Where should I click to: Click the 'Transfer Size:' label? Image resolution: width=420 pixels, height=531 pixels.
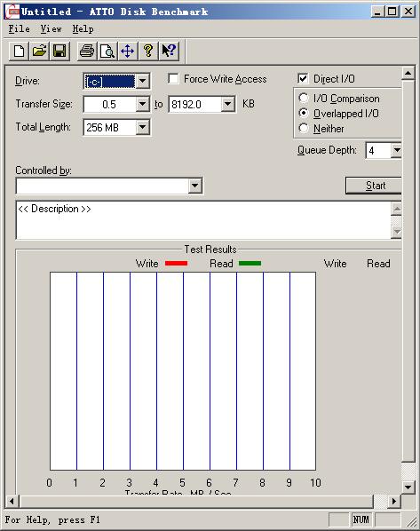(44, 104)
